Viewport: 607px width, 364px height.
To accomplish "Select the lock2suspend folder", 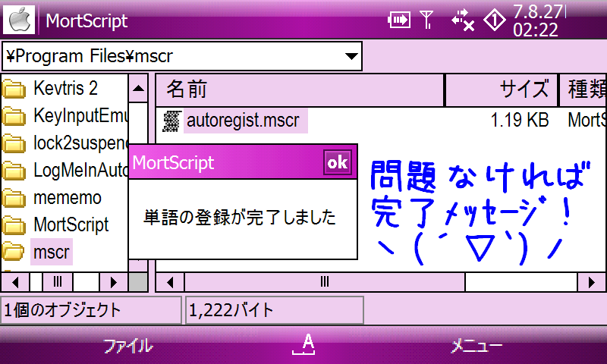I will [x=80, y=143].
